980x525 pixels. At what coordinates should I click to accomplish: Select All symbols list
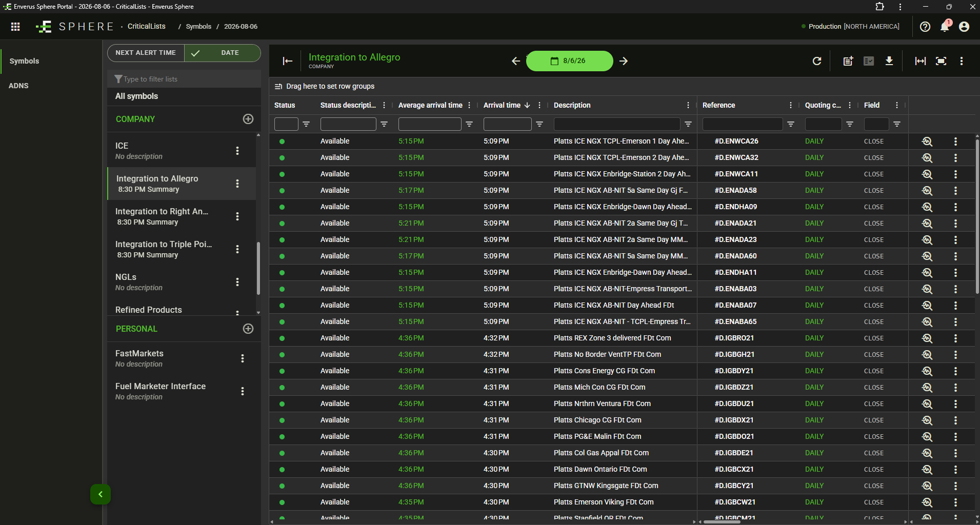tap(136, 96)
